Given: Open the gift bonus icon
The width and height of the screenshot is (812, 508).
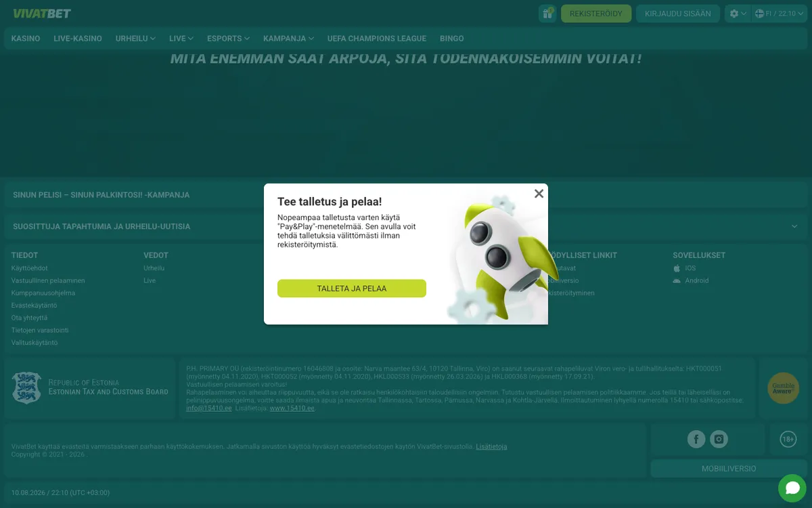Looking at the screenshot, I should pyautogui.click(x=547, y=14).
